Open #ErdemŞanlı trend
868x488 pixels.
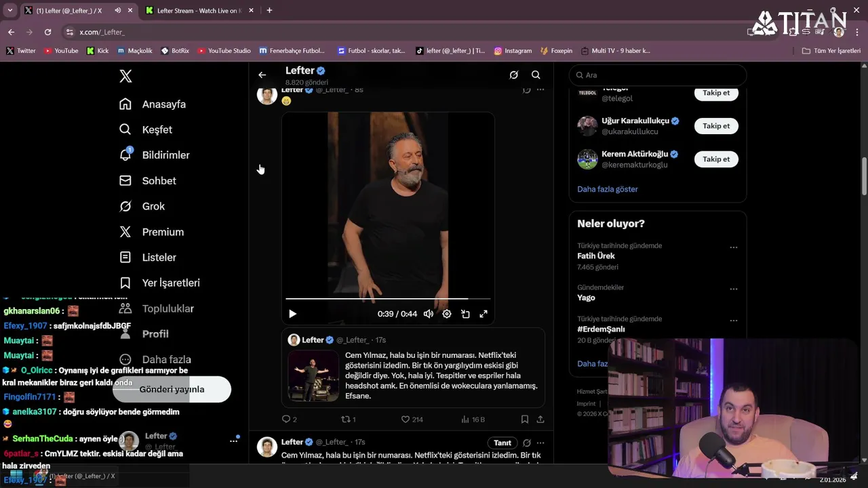click(x=601, y=329)
